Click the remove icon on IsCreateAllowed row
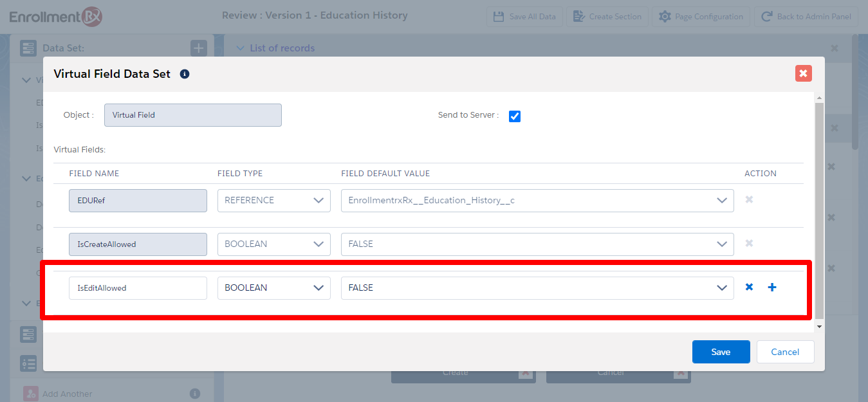 pos(749,244)
